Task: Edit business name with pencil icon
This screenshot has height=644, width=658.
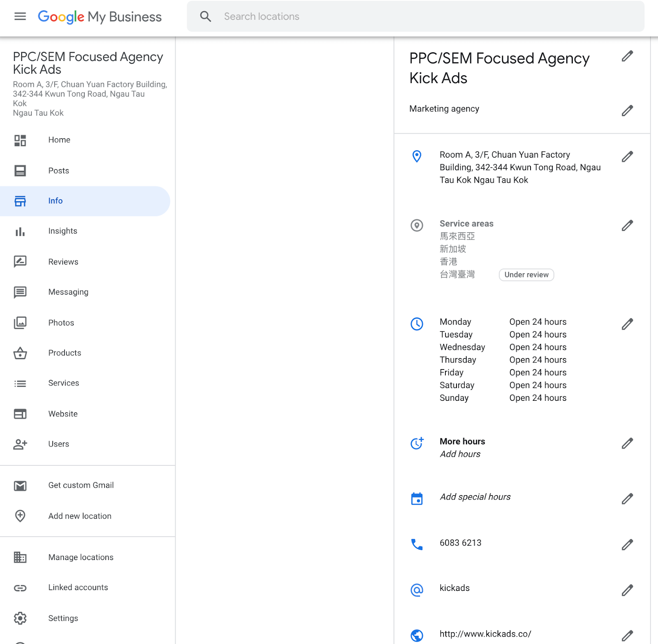Action: pos(627,56)
